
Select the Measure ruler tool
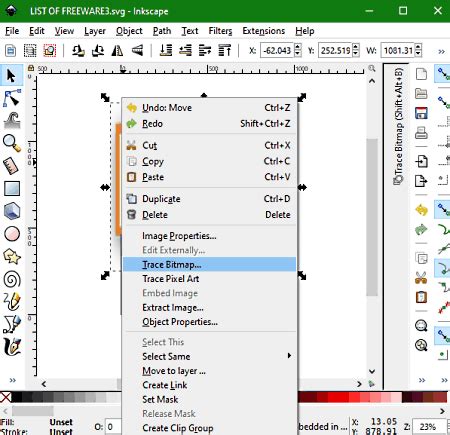11,166
